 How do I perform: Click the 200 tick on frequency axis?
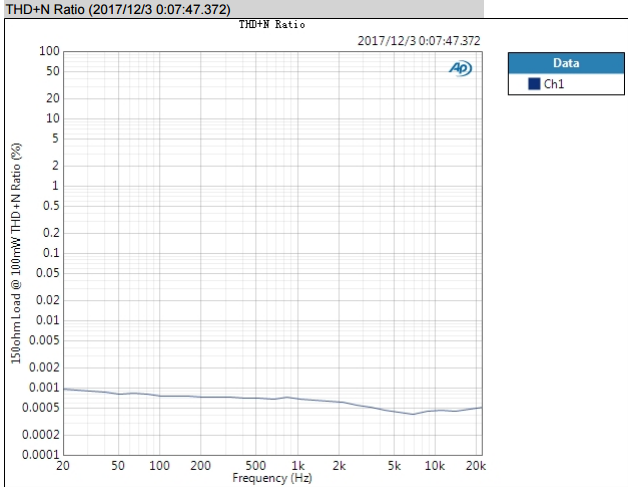pos(201,467)
